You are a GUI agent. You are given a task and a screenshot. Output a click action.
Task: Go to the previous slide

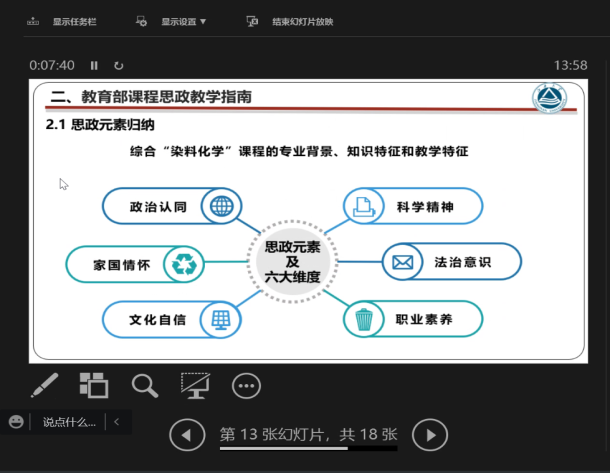[184, 435]
